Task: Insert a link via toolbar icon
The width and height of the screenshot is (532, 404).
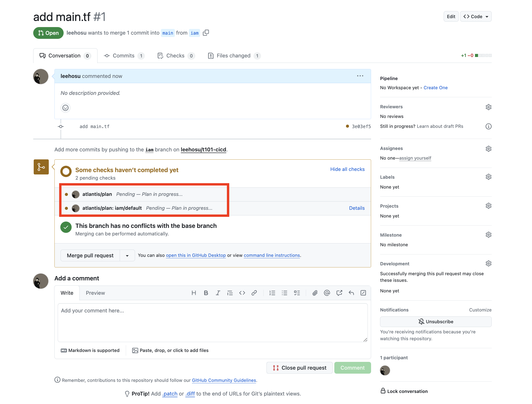Action: coord(254,293)
